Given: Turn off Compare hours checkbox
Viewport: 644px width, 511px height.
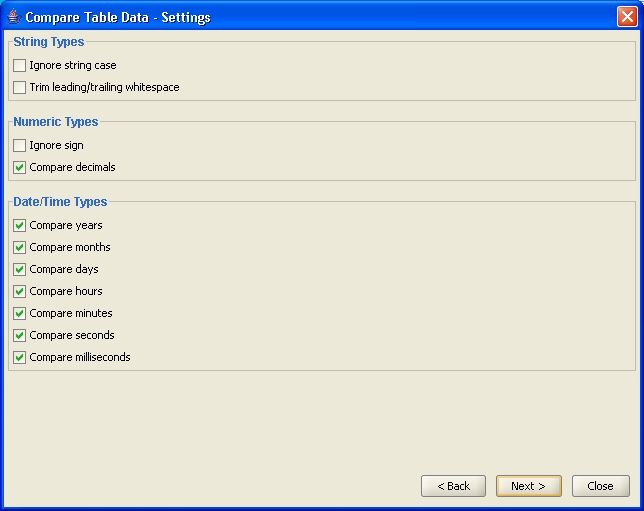Looking at the screenshot, I should [19, 291].
